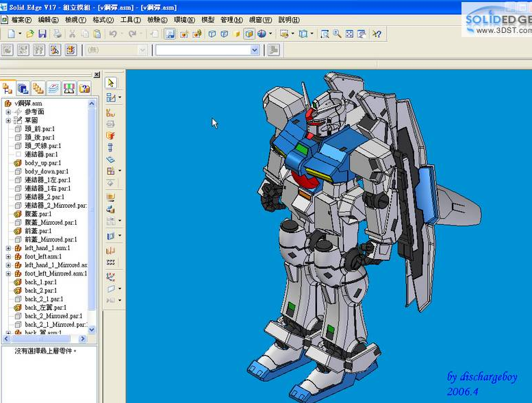Select 腹蓋.par:1 in the tree
The height and width of the screenshot is (403, 532).
(38, 214)
